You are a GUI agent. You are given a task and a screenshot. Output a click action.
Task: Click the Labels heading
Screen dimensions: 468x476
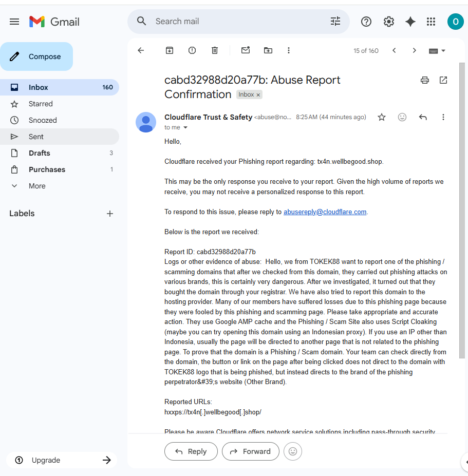[22, 214]
